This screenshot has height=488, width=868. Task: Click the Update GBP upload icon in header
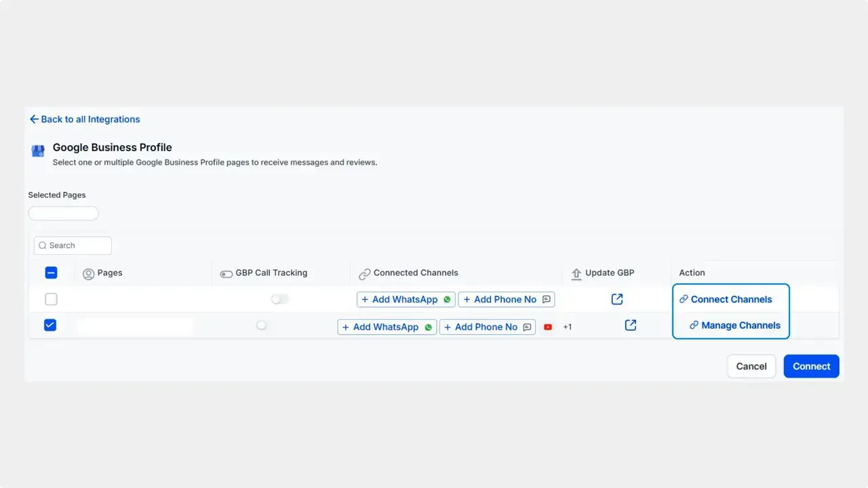pyautogui.click(x=576, y=273)
